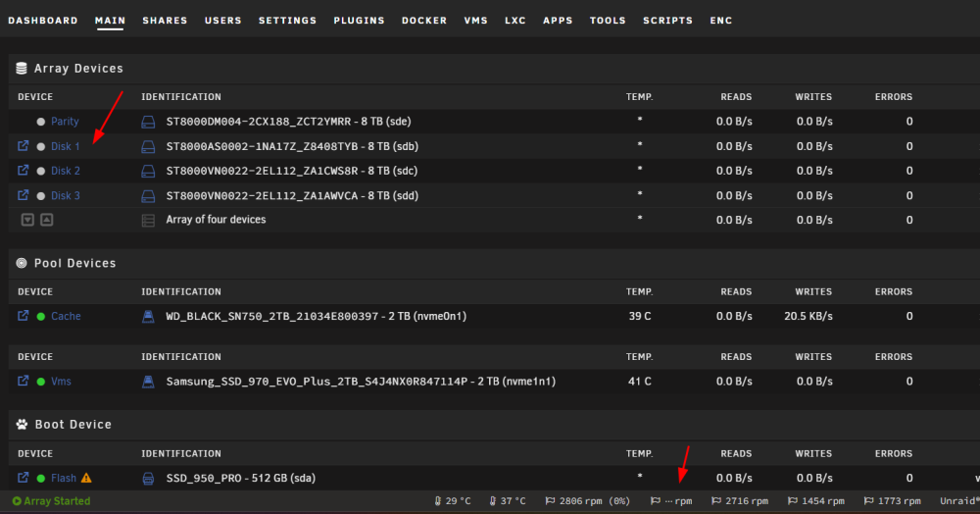This screenshot has width=980, height=514.
Task: Click the 2806 rpm fan reading
Action: [588, 501]
